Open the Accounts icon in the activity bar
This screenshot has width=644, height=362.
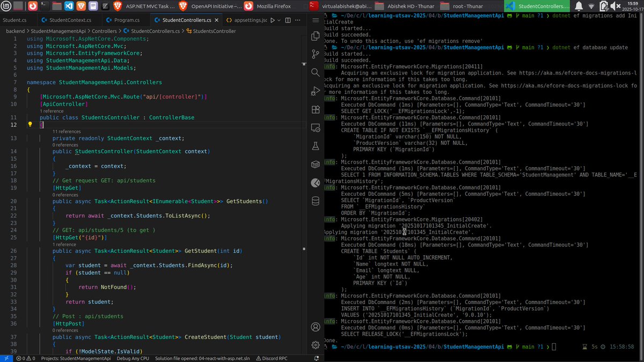(315, 327)
